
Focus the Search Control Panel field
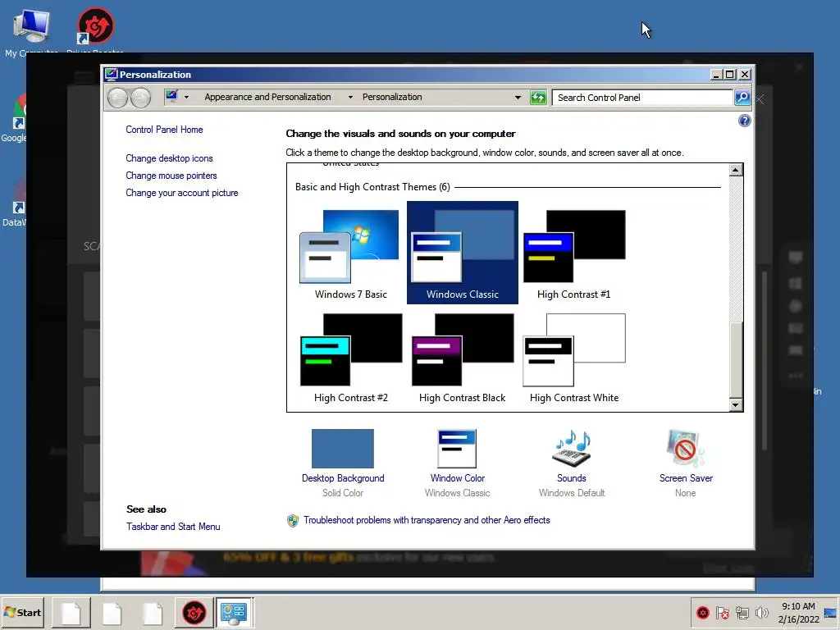click(x=641, y=98)
